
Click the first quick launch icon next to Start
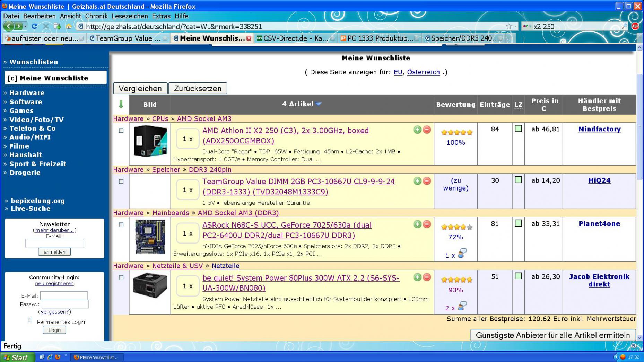(x=42, y=357)
